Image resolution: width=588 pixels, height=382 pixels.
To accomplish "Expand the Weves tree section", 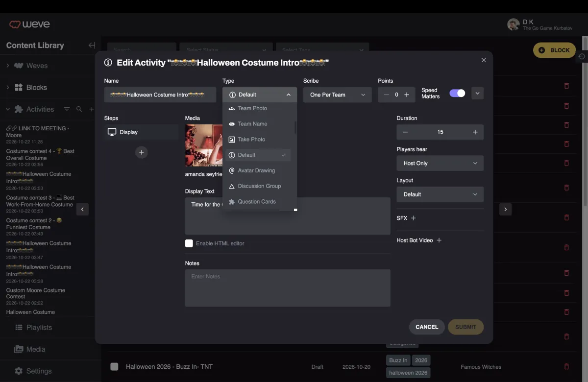I will pos(8,66).
